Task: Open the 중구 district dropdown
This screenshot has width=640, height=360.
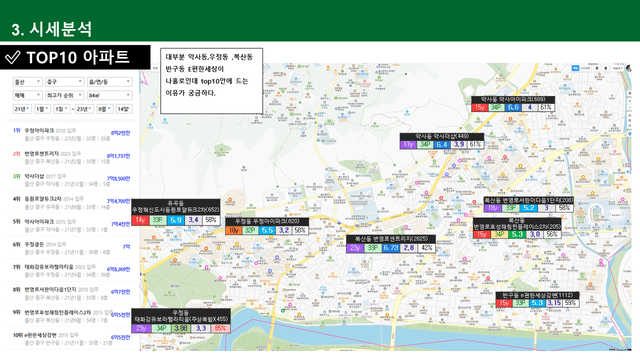Action: coord(64,82)
